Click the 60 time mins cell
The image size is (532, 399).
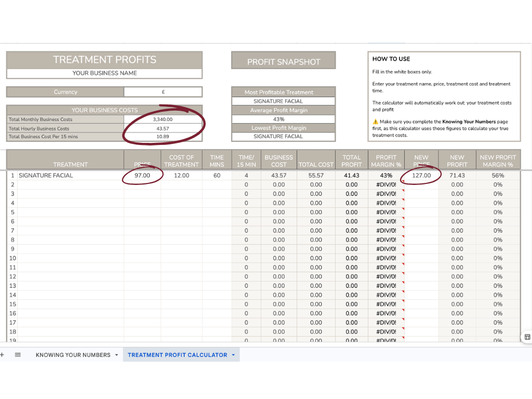tap(217, 176)
